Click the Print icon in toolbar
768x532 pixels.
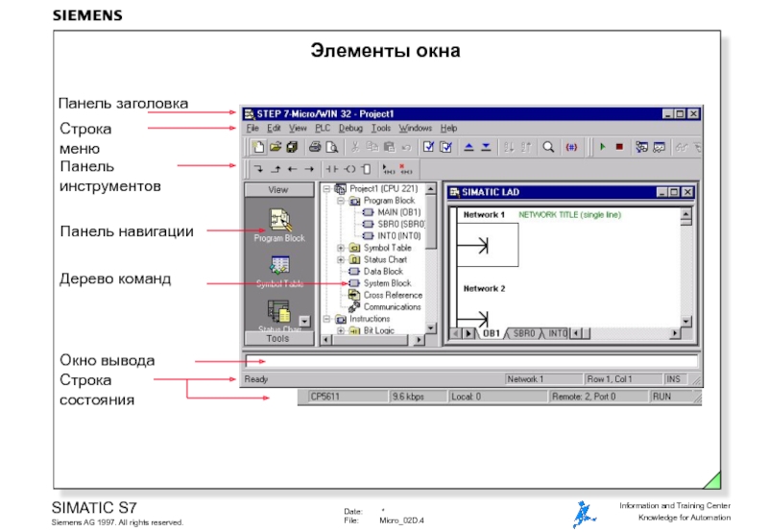[314, 147]
